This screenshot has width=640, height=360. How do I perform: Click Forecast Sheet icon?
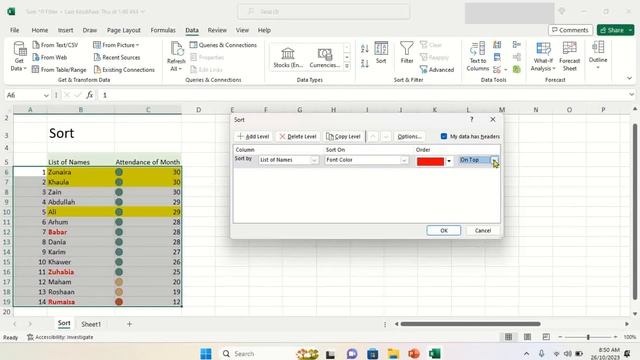tap(569, 49)
